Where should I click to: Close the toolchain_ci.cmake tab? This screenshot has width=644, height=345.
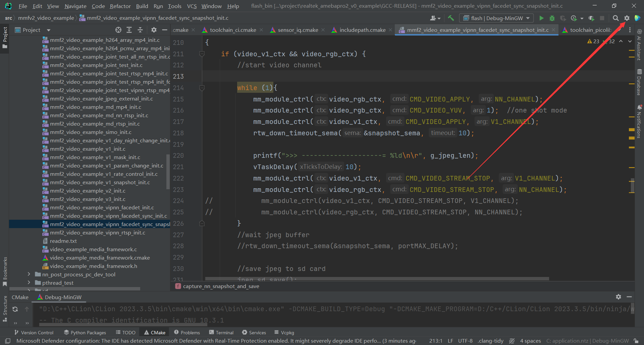point(261,30)
